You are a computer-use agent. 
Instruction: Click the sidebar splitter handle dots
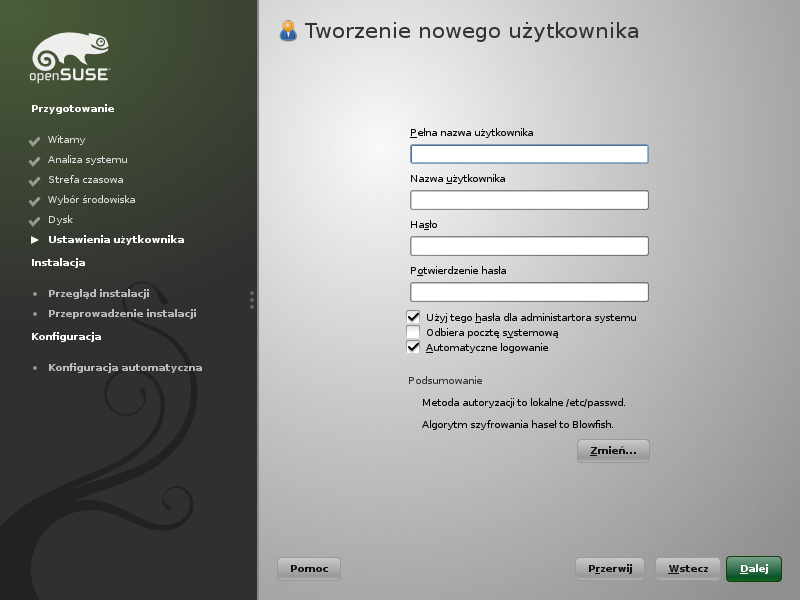pyautogui.click(x=252, y=300)
